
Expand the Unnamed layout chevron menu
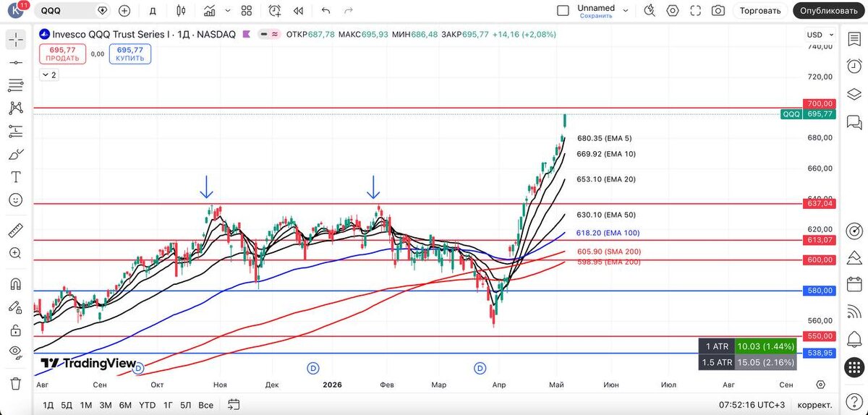[626, 11]
